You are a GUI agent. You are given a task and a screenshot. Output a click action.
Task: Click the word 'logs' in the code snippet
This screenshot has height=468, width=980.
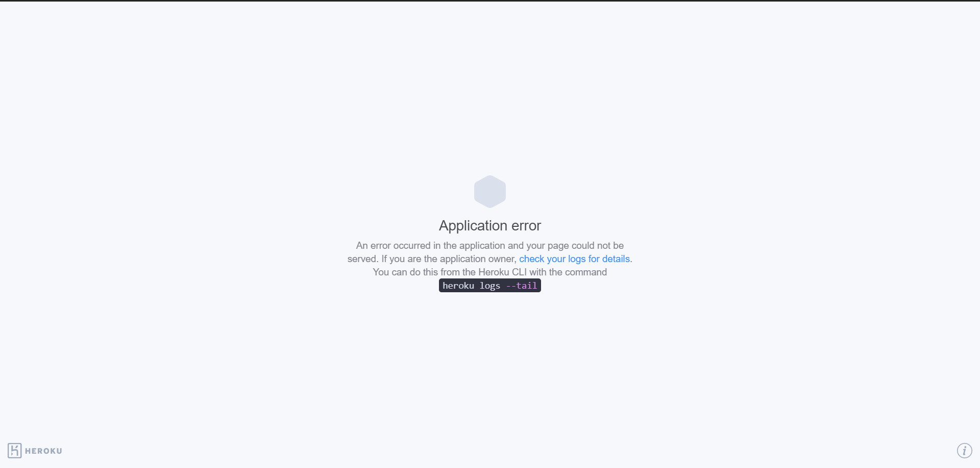pyautogui.click(x=490, y=286)
